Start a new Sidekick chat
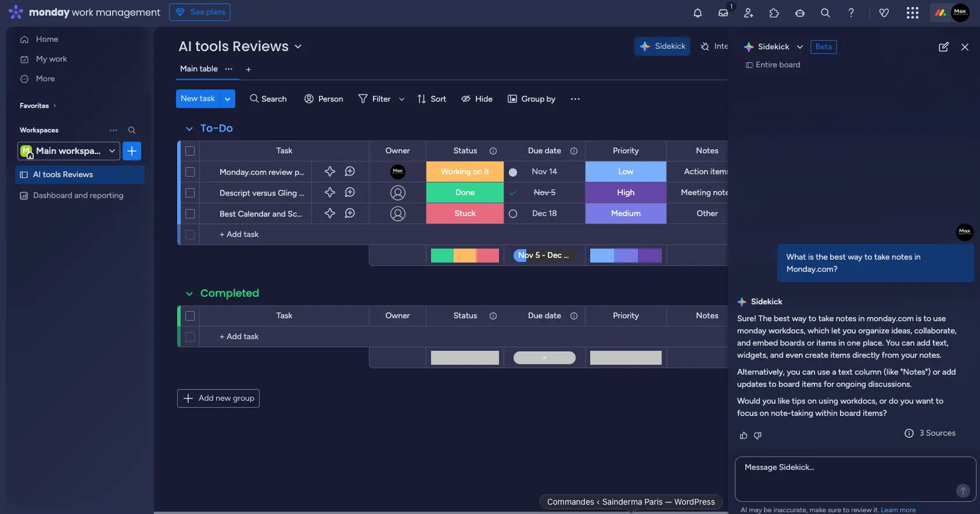Screen dimensions: 980x514 (943, 47)
